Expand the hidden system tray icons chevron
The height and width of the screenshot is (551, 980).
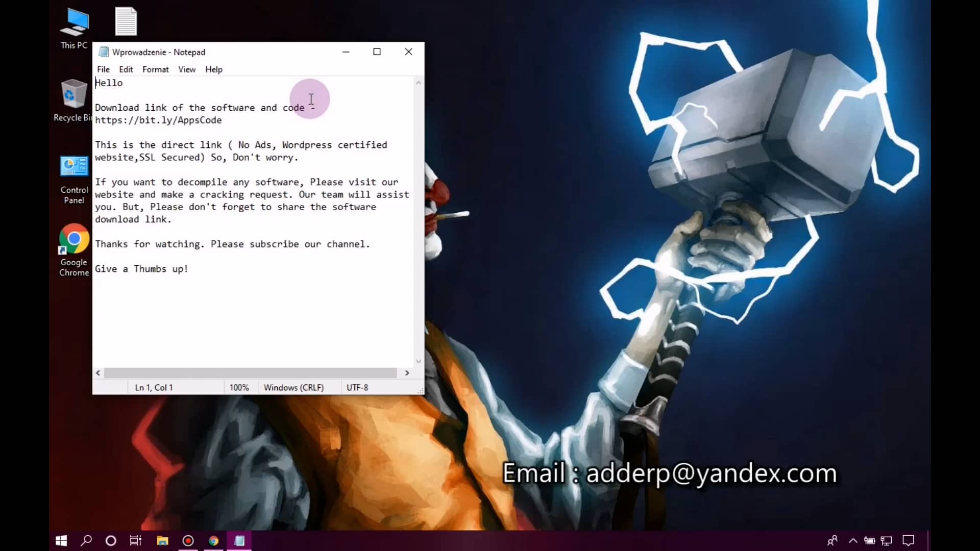point(853,541)
